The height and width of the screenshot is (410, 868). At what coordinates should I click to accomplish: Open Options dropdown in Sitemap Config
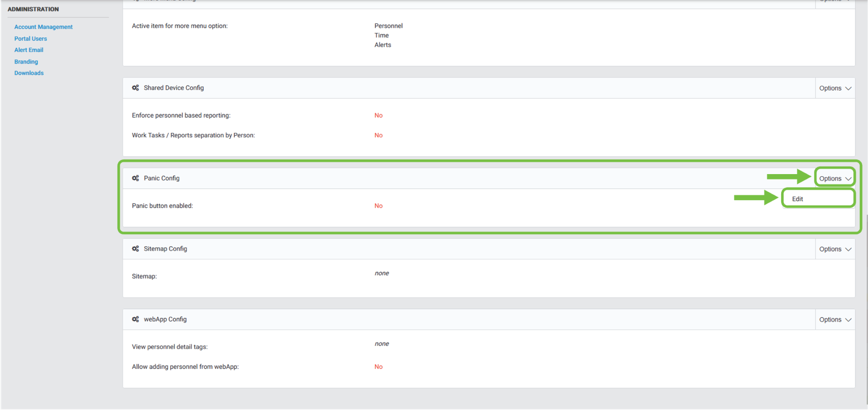pos(835,249)
